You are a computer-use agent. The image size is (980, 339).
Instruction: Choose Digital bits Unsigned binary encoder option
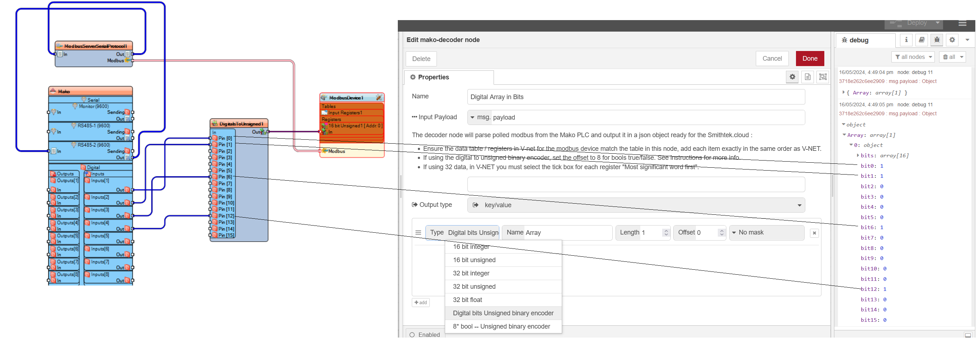coord(503,314)
